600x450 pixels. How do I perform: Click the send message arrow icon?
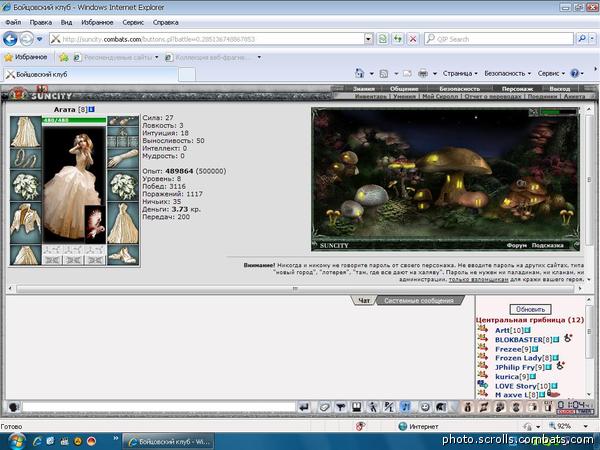(x=304, y=407)
